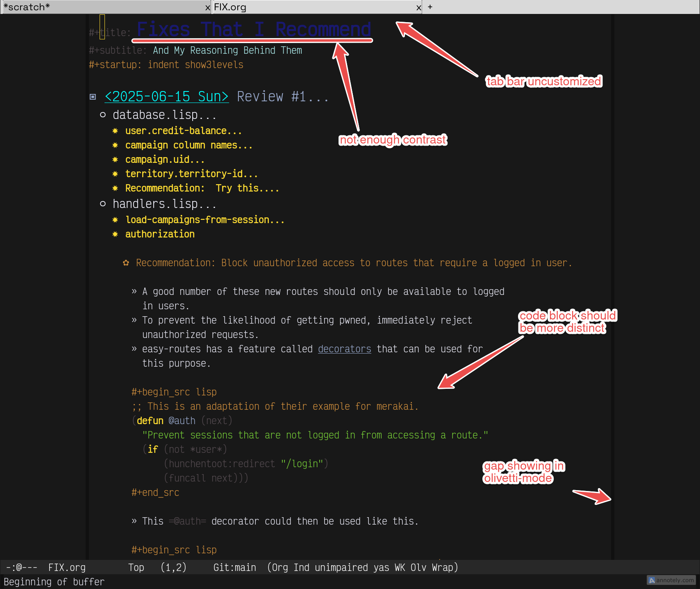Expand the database.lisp heading

click(165, 115)
